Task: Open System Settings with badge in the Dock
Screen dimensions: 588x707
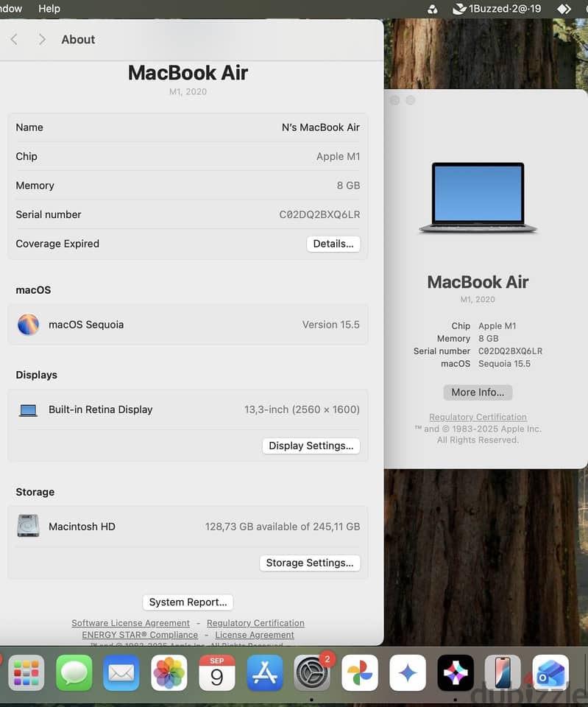Action: pos(312,672)
